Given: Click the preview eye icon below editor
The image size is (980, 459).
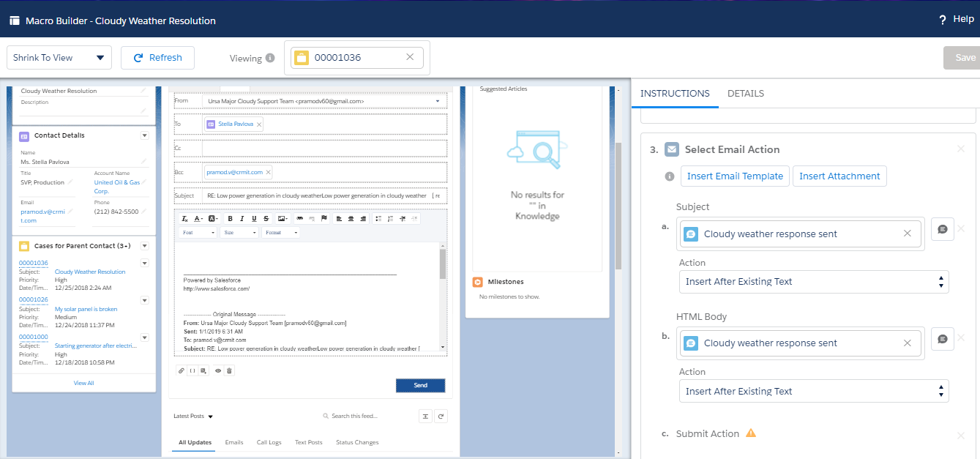Looking at the screenshot, I should tap(218, 370).
